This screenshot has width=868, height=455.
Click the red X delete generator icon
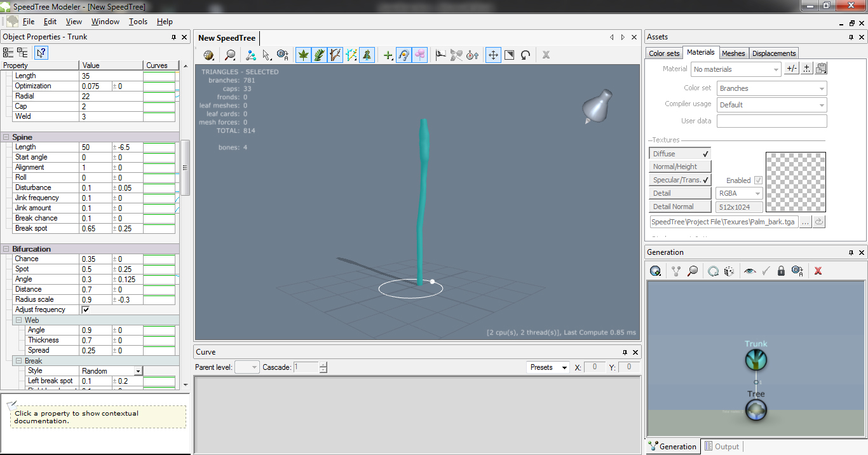coord(818,271)
